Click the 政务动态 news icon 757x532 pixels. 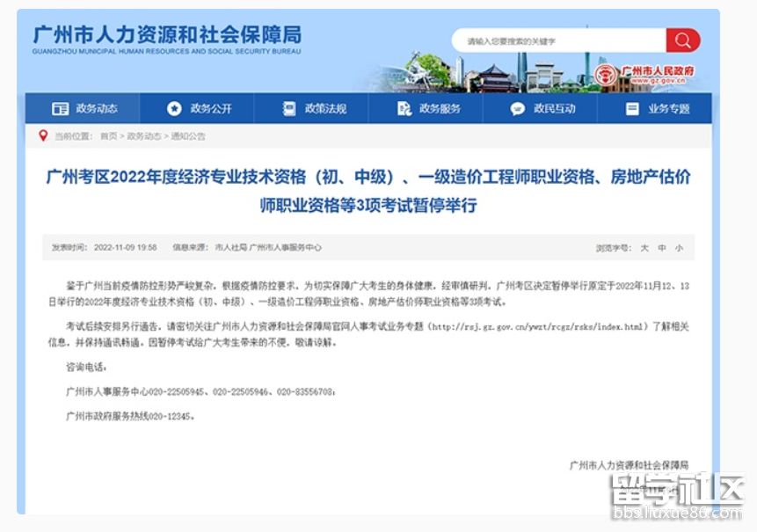tap(60, 109)
